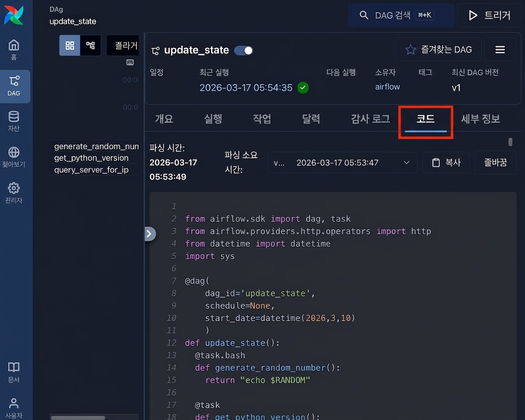Open the DAG section in sidebar
Screen dimensions: 525x420
(15, 87)
